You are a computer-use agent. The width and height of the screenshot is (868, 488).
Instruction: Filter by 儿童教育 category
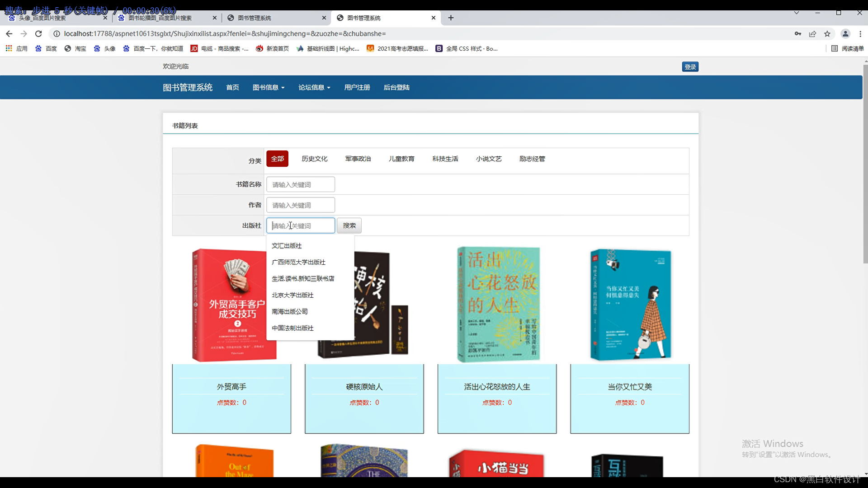click(x=401, y=159)
